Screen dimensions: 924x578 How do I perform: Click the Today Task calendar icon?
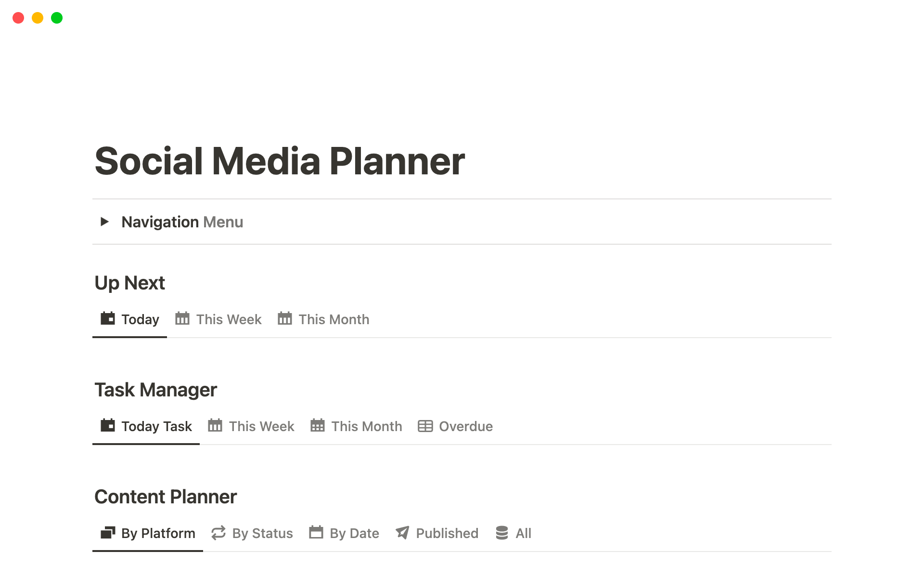[108, 426]
